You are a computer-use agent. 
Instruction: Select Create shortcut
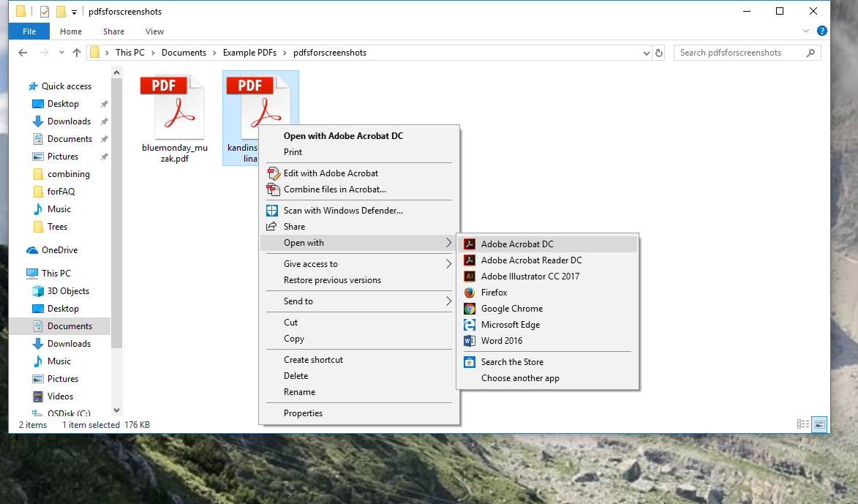coord(359,360)
